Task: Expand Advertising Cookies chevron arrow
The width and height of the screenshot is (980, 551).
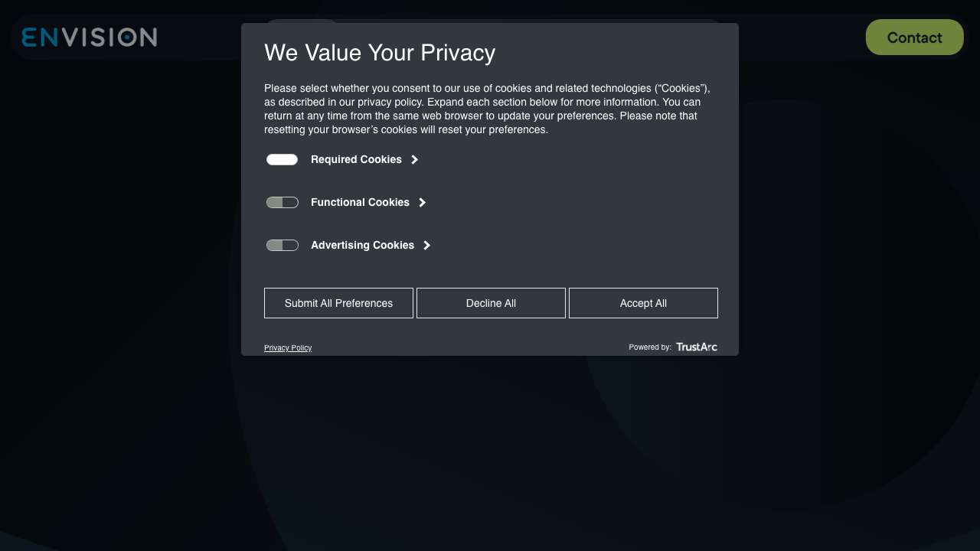Action: tap(427, 246)
